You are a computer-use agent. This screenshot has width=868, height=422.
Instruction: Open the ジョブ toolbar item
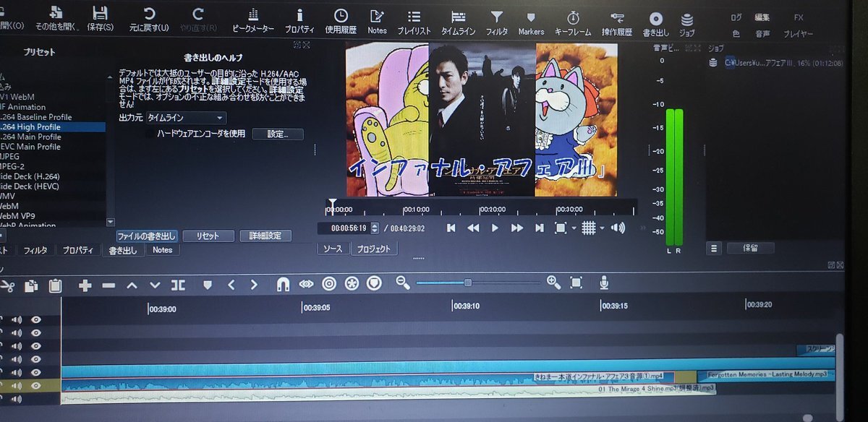687,24
